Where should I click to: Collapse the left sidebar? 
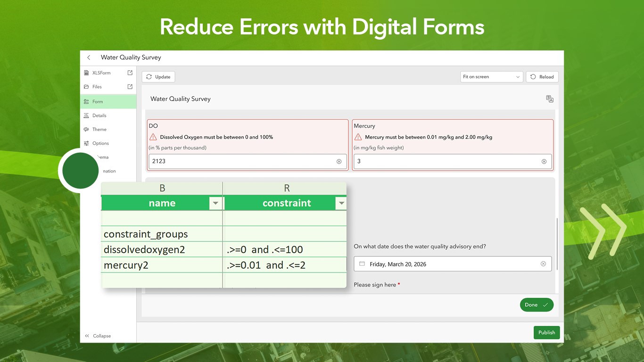coord(98,336)
